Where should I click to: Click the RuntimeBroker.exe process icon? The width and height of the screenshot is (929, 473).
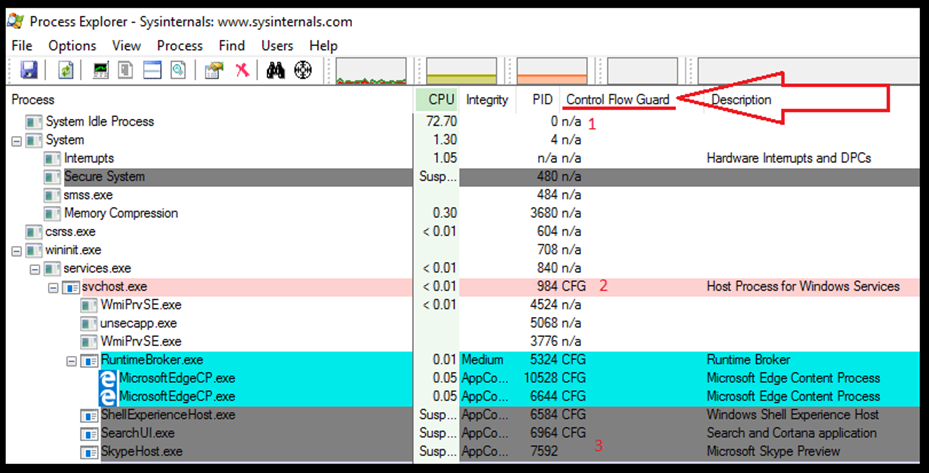click(x=89, y=360)
